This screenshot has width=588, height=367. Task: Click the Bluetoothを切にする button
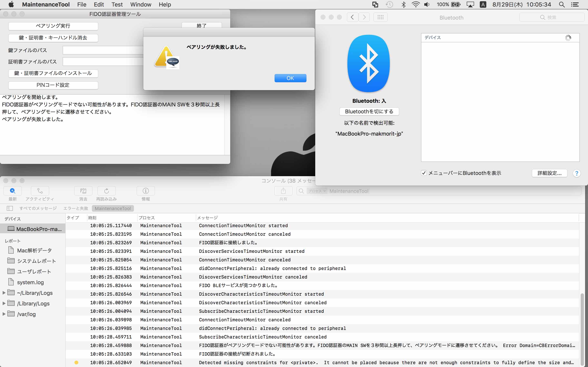[x=369, y=111]
